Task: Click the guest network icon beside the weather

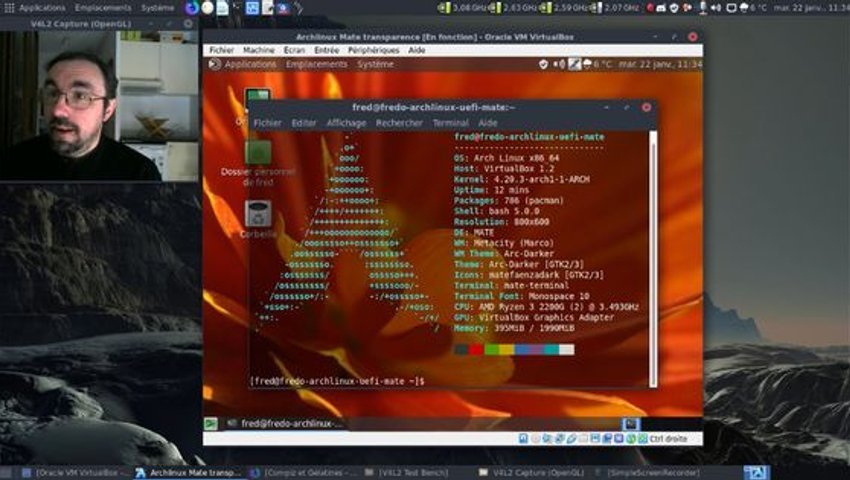Action: tap(575, 64)
